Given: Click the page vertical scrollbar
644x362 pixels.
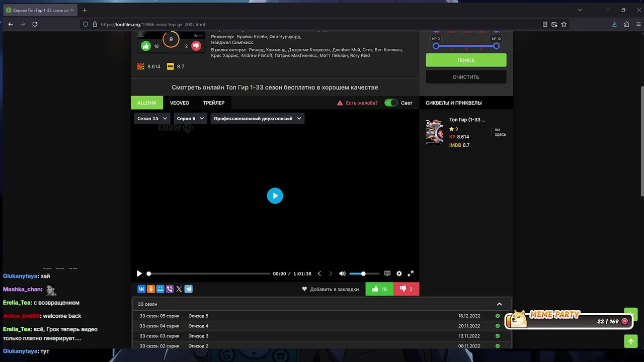Looking at the screenshot, I should click(641, 141).
